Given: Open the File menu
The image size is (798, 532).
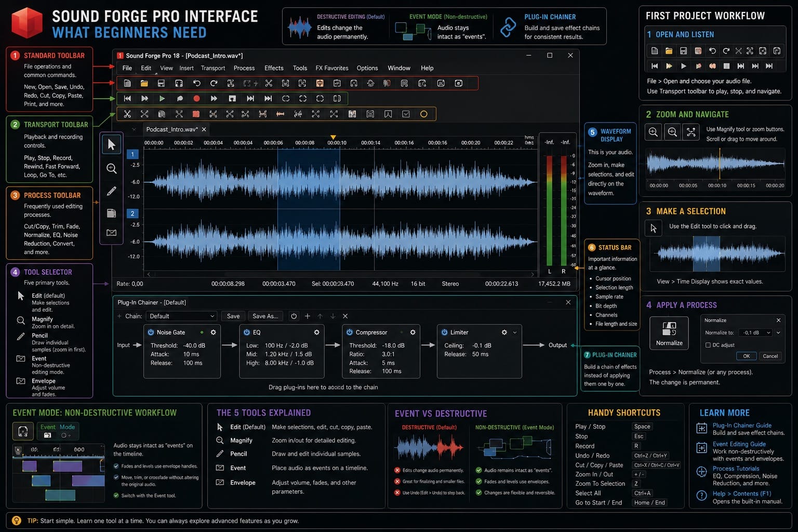Looking at the screenshot, I should tap(127, 68).
